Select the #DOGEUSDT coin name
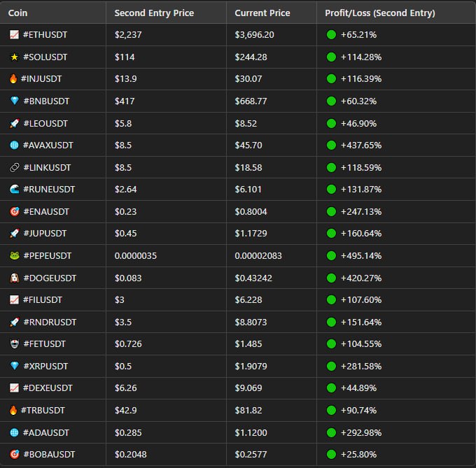Image resolution: width=476 pixels, height=468 pixels. pyautogui.click(x=50, y=278)
